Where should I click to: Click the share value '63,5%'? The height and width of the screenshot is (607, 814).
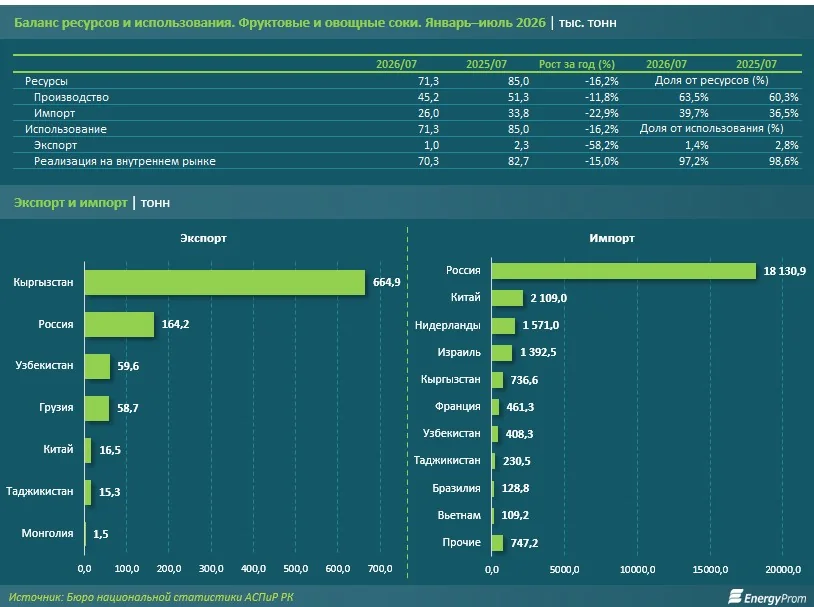coord(694,97)
